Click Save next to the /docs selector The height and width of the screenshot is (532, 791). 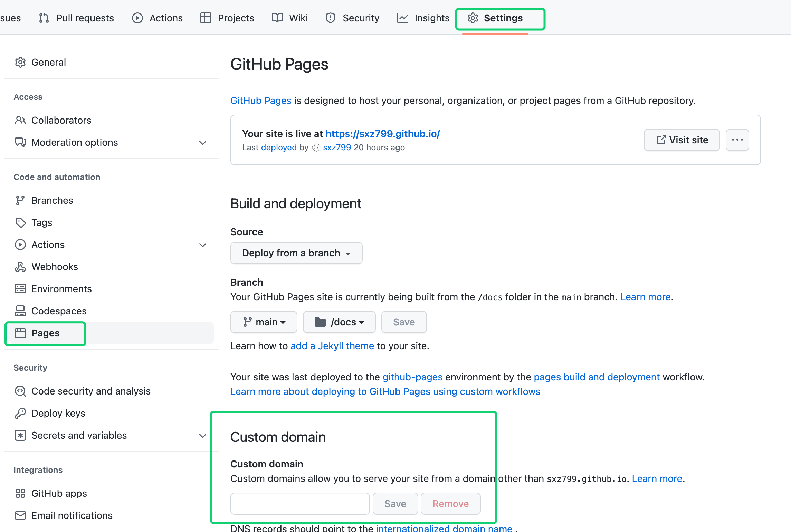(404, 322)
